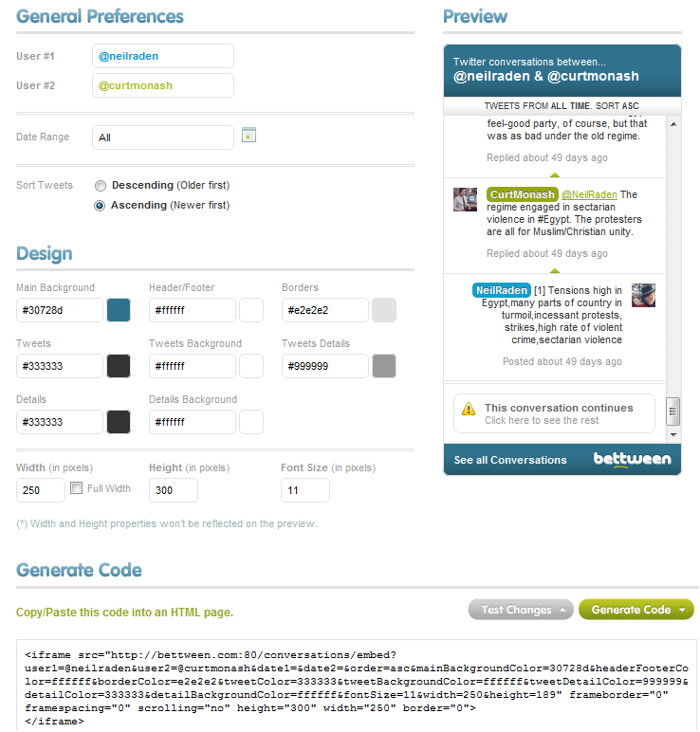Open the Header/Footer white color swatch

[251, 310]
